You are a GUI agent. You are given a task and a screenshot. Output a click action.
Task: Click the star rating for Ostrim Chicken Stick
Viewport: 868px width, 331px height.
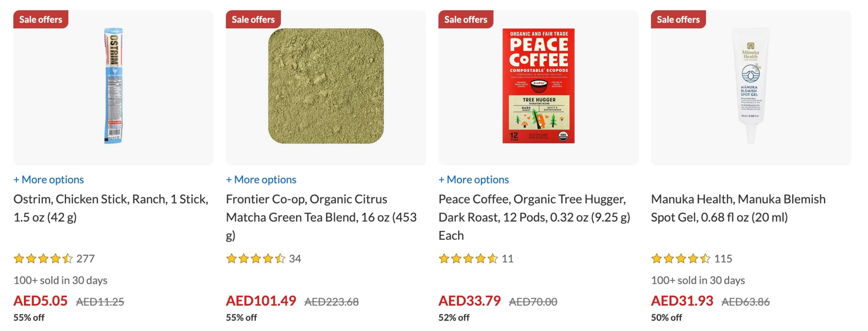tap(43, 258)
